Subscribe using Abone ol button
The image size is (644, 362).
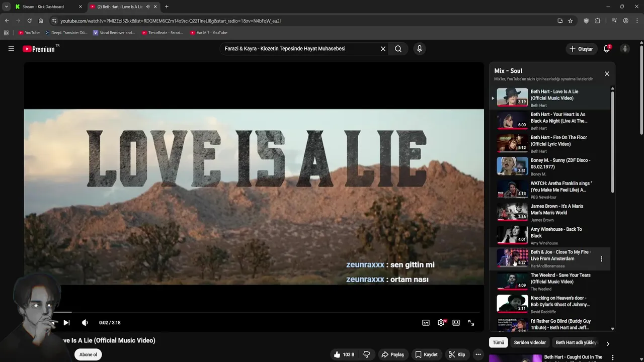88,354
